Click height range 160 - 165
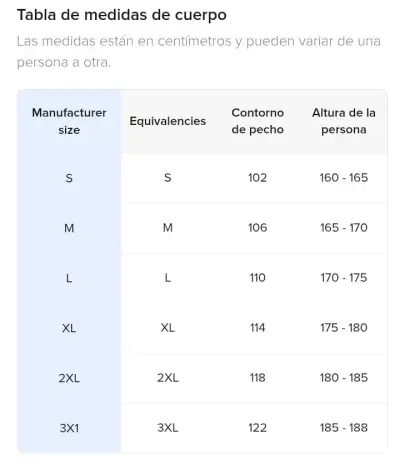 344,178
